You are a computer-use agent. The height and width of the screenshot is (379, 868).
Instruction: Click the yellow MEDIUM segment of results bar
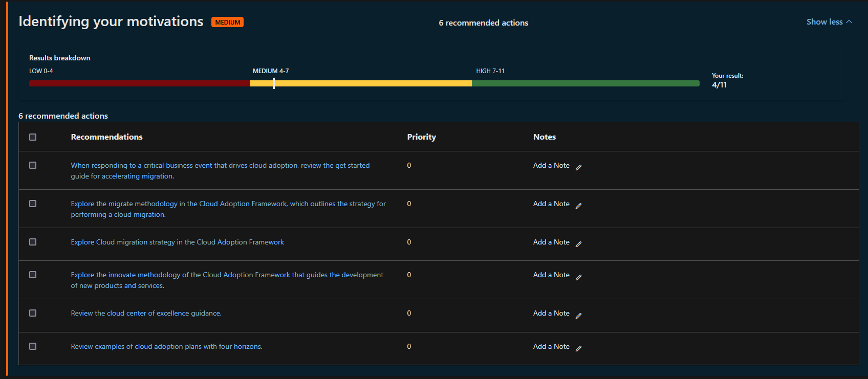[x=361, y=83]
